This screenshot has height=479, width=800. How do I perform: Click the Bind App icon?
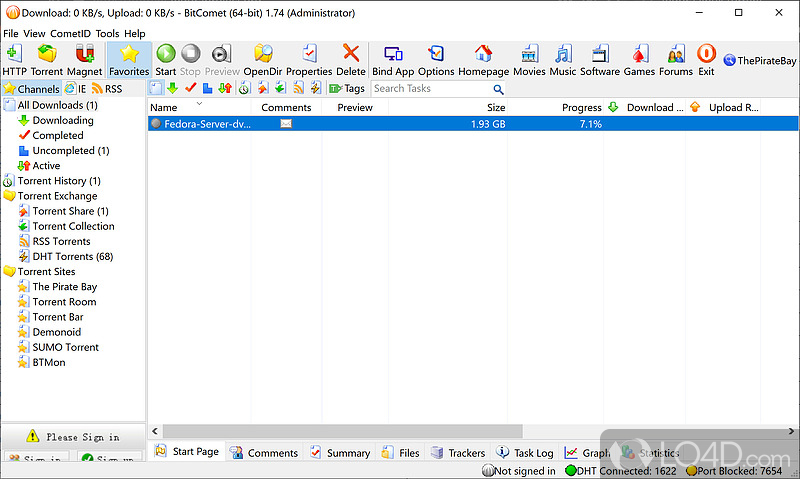pyautogui.click(x=392, y=59)
